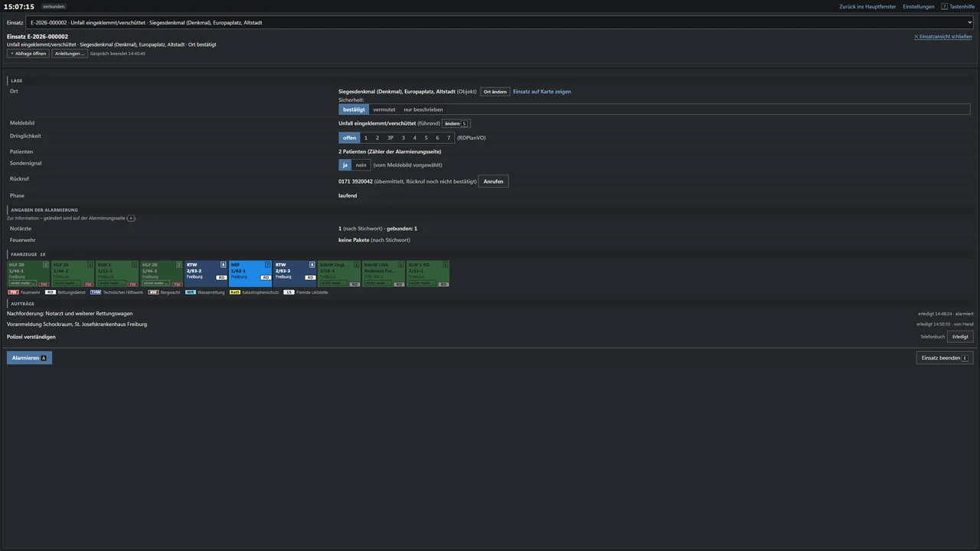Close the Einsatzansicht view

point(942,37)
